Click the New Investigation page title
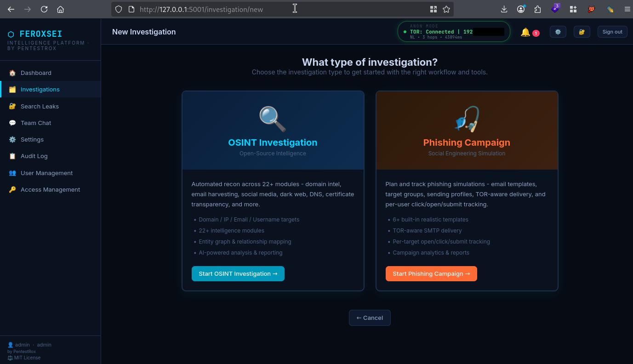This screenshot has width=633, height=364. pos(144,32)
